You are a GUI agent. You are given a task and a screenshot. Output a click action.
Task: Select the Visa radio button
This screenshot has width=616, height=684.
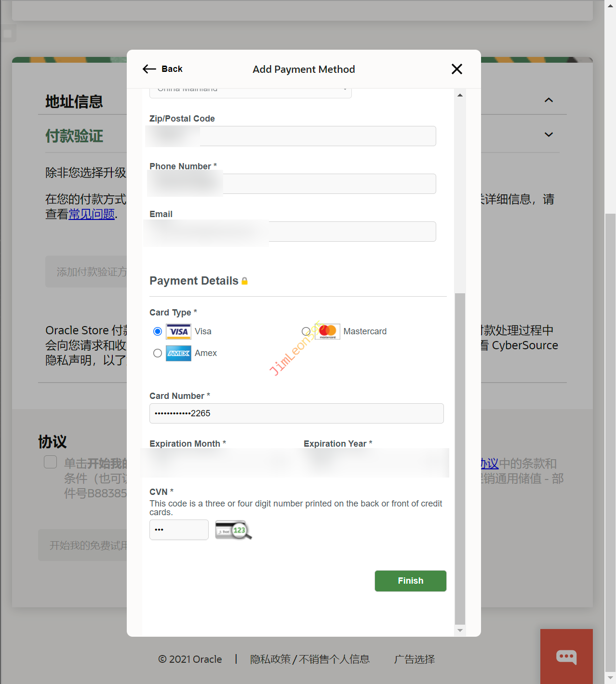pos(158,331)
